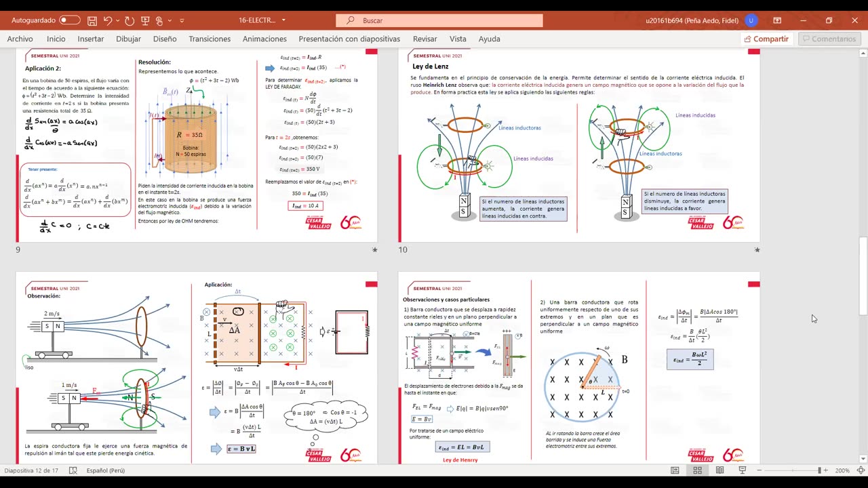
Task: Switch to the Diseño tab
Action: point(165,39)
